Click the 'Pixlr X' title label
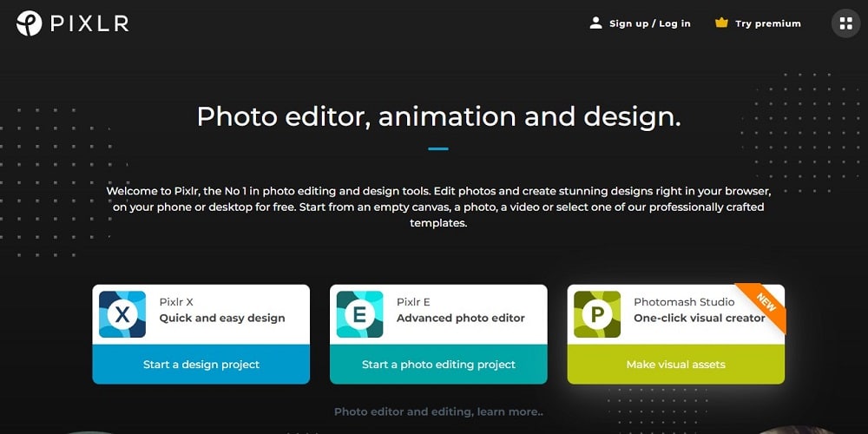Image resolution: width=868 pixels, height=434 pixels. point(176,302)
